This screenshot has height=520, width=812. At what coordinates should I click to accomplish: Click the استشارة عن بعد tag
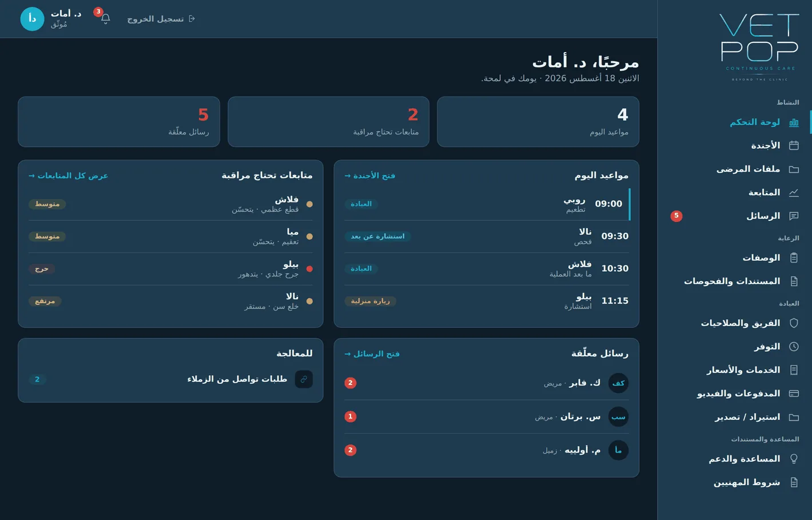coord(377,236)
